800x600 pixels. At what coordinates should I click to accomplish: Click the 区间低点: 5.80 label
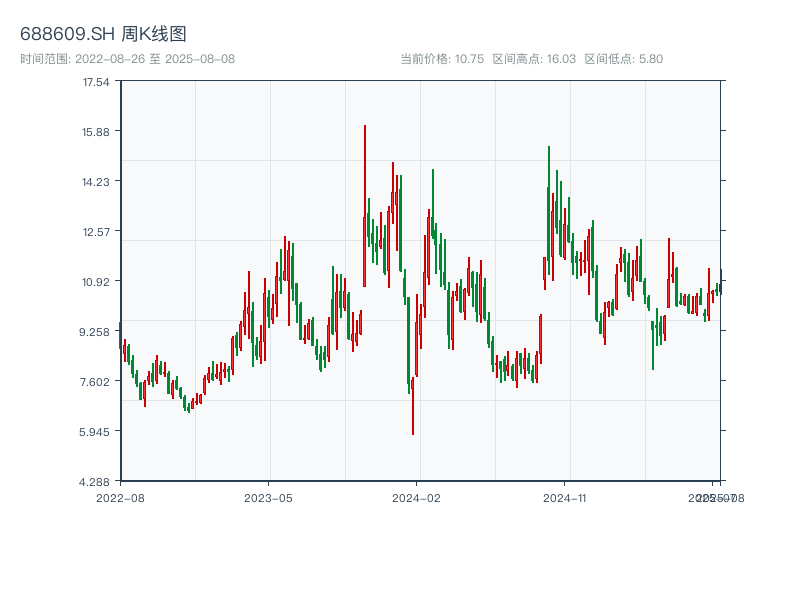pos(623,59)
